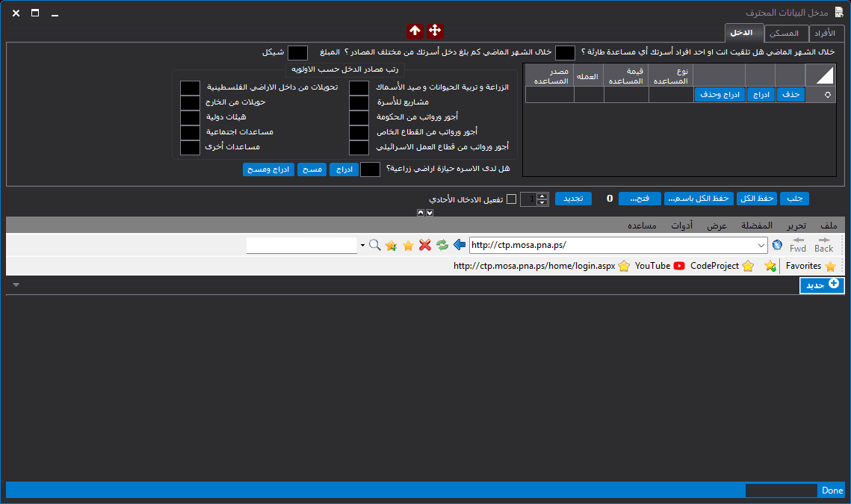Click the box for مساعدات أخرى
Screen dimensions: 851x504
pos(190,147)
